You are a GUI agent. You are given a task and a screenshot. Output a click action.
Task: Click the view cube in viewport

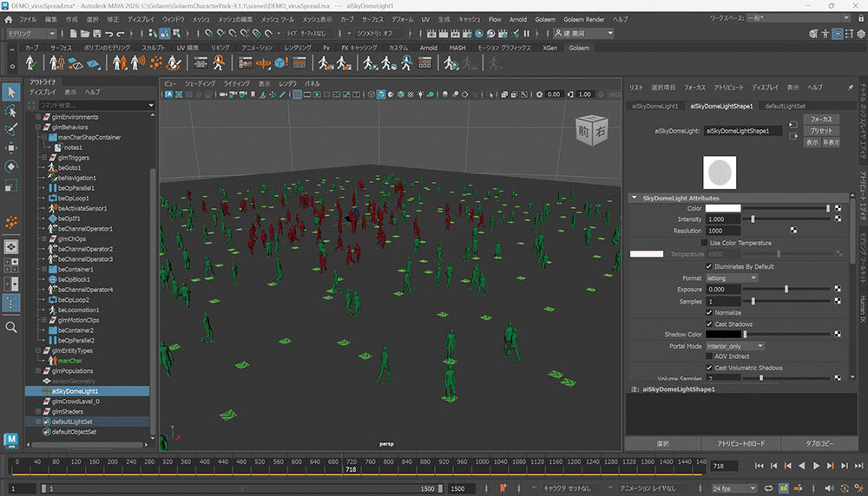[x=592, y=130]
